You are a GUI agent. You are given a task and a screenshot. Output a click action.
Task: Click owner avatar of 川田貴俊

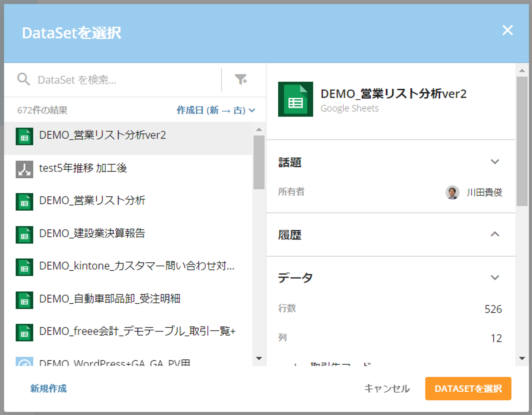452,192
